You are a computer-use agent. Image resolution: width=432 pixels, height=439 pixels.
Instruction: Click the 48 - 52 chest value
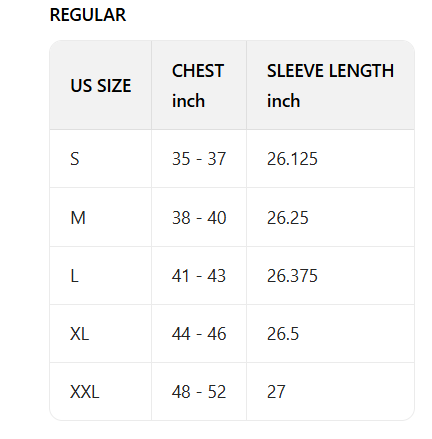tap(199, 392)
